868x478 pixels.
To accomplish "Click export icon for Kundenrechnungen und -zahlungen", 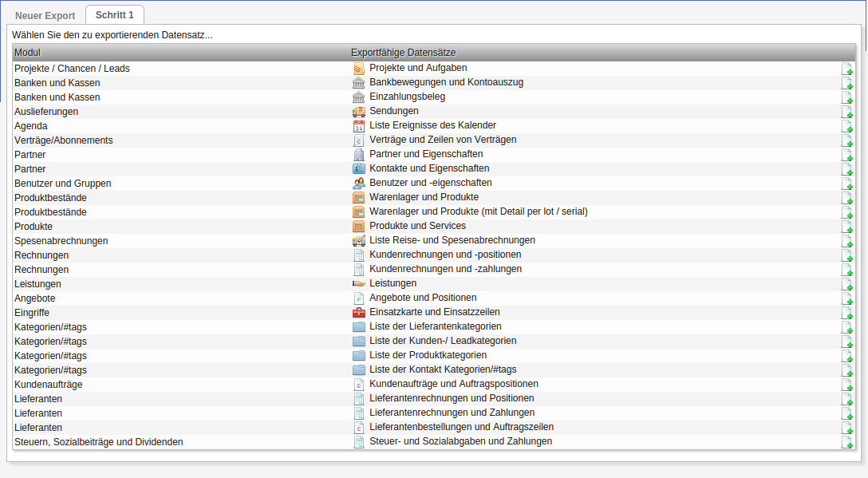I will (x=847, y=270).
